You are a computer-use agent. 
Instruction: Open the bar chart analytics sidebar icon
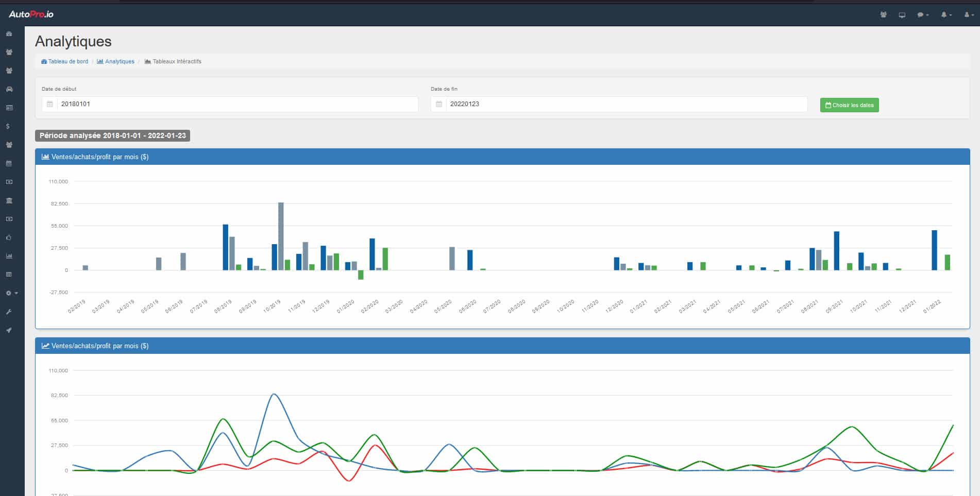coord(9,256)
